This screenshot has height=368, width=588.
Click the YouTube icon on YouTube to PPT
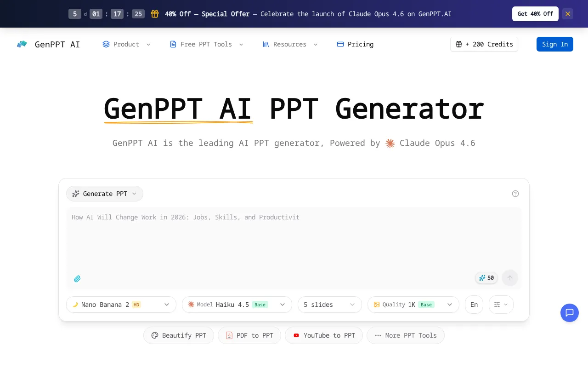[x=296, y=335]
